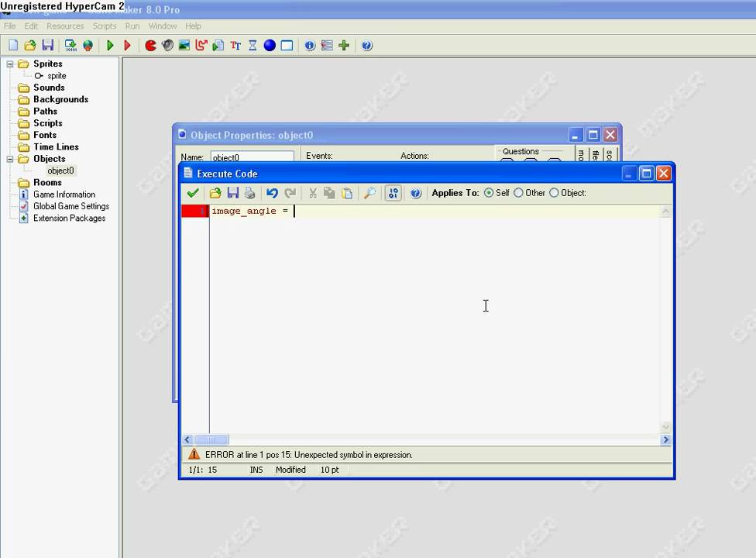Confirm code with green checkmark
This screenshot has height=558, width=756.
click(193, 193)
